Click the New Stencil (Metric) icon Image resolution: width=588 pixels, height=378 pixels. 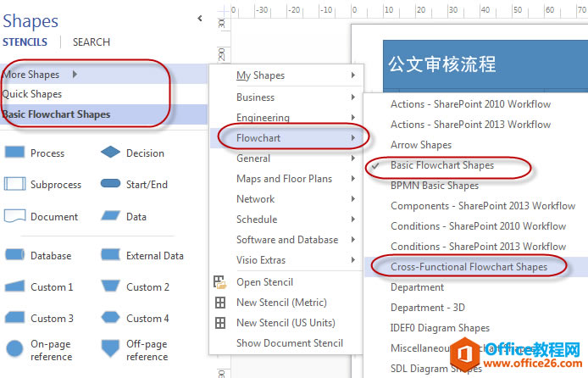pos(220,303)
